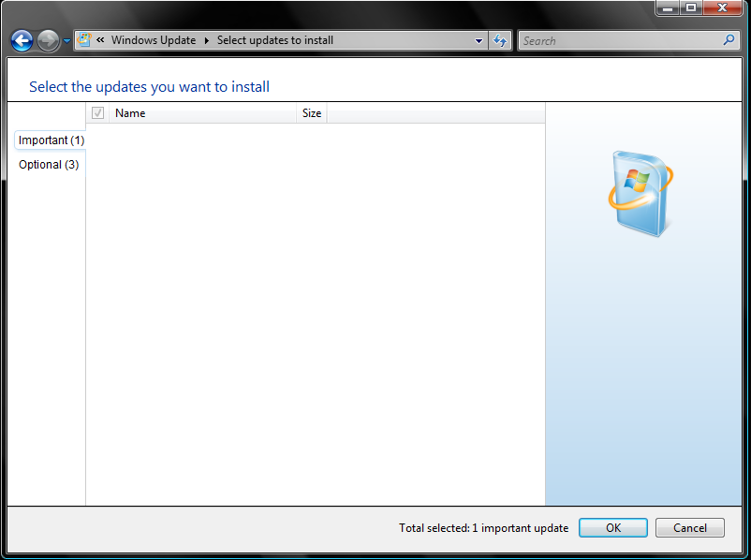
Task: Confirm selection with the OK button
Action: (x=612, y=528)
